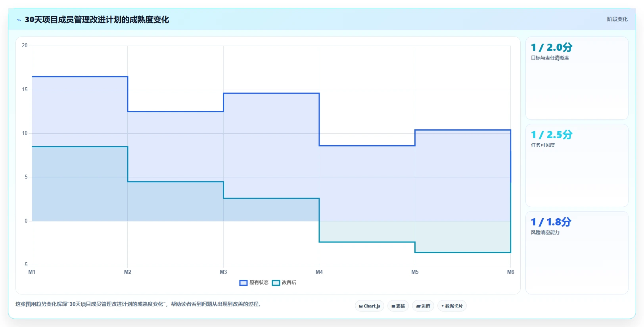Click the 目标与责任清晰度 card label

(x=550, y=58)
